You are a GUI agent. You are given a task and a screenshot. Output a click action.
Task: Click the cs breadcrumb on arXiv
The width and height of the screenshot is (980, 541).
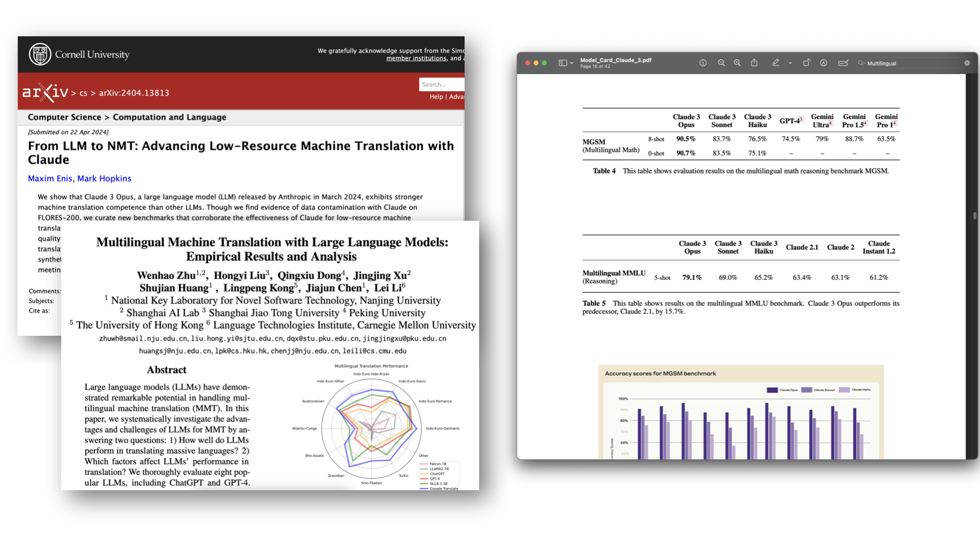tap(83, 93)
